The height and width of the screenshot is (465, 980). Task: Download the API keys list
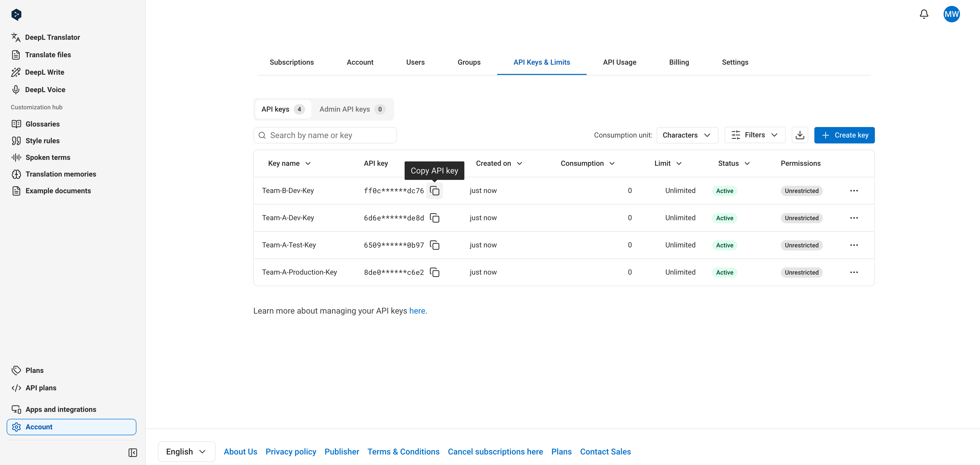[800, 135]
